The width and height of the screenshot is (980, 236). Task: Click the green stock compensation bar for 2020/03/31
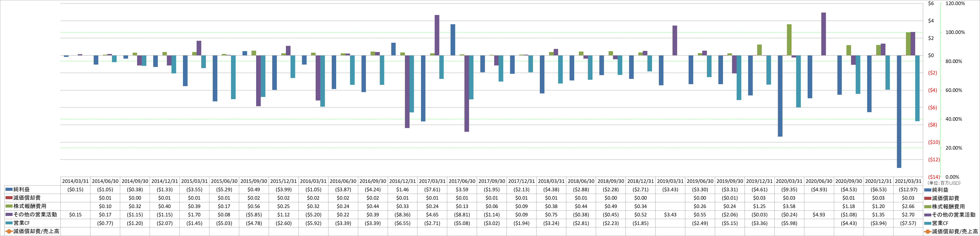click(x=789, y=40)
